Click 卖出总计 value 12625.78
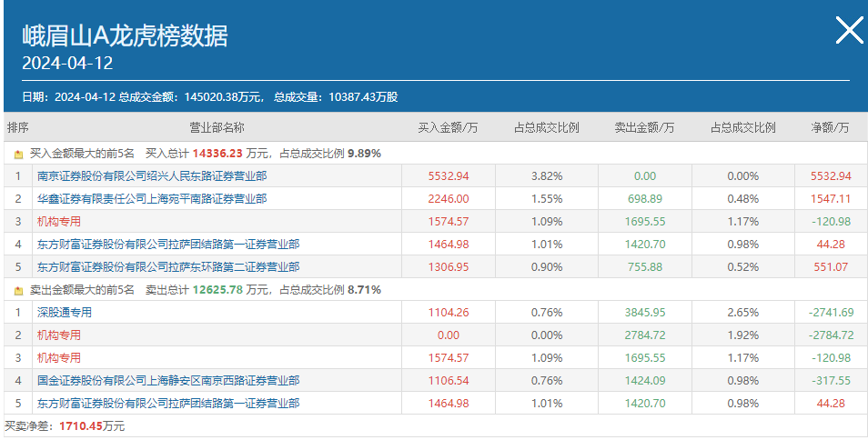The image size is (868, 440). point(218,290)
